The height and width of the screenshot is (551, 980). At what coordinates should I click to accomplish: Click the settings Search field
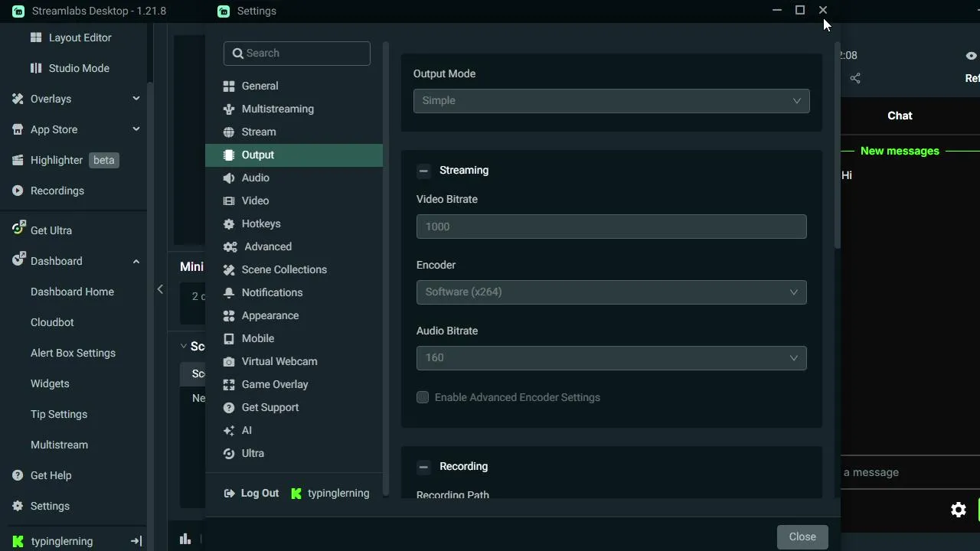tap(297, 53)
